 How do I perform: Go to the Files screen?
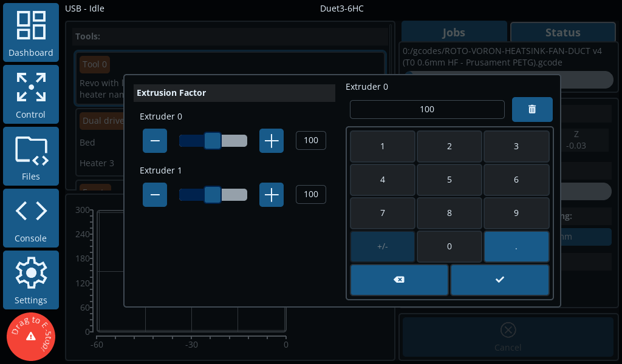click(x=31, y=157)
